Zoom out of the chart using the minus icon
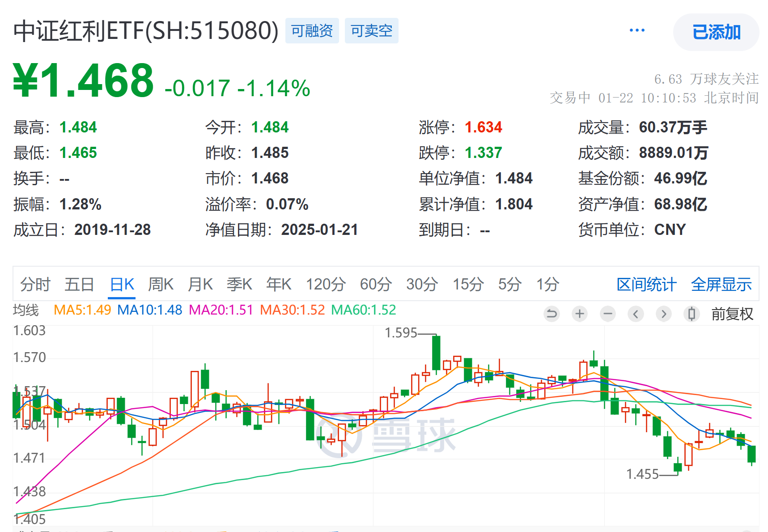768x532 pixels. click(x=608, y=314)
